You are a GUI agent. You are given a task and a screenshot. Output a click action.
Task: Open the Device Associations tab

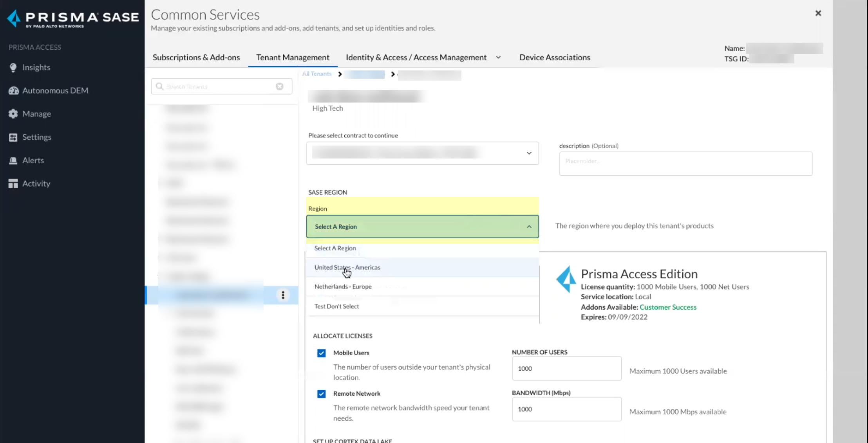coord(555,58)
